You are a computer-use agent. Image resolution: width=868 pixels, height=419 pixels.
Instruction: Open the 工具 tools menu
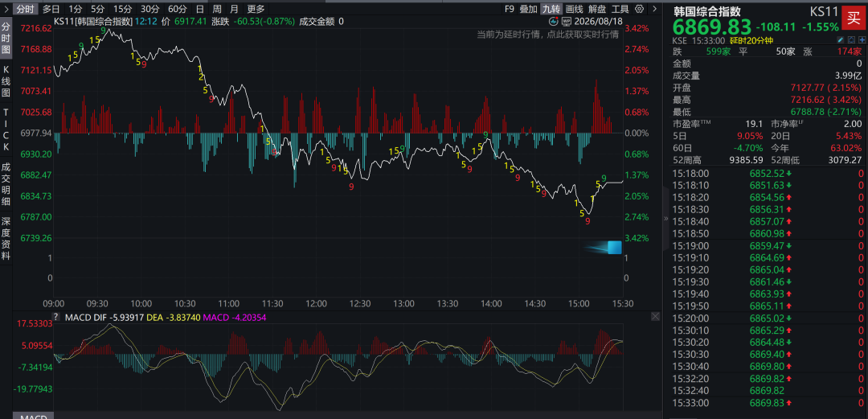pos(620,9)
